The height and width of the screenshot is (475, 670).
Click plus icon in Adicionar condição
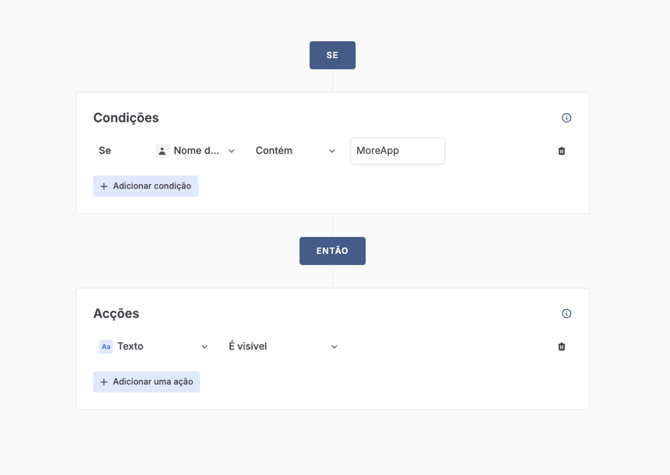point(104,186)
